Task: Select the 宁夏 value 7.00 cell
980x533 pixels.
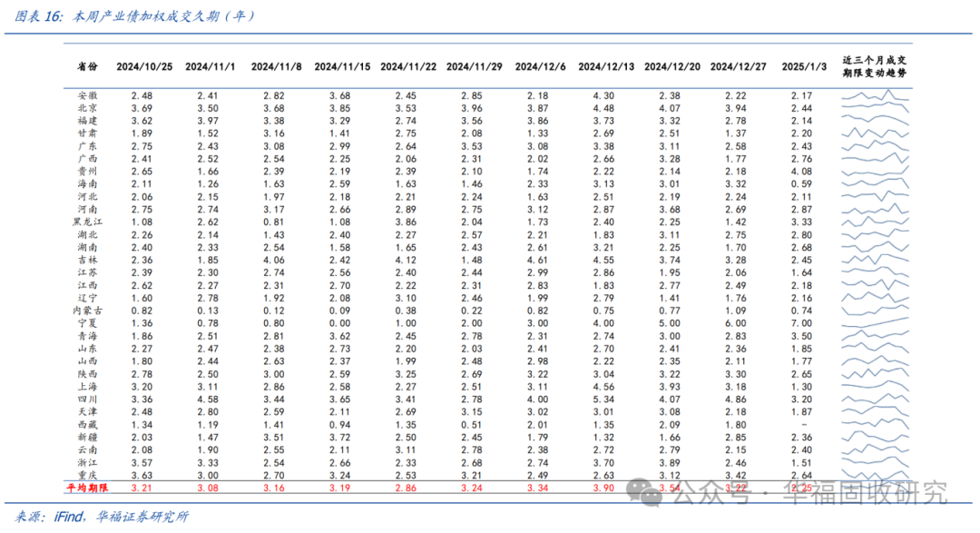Action: 801,323
